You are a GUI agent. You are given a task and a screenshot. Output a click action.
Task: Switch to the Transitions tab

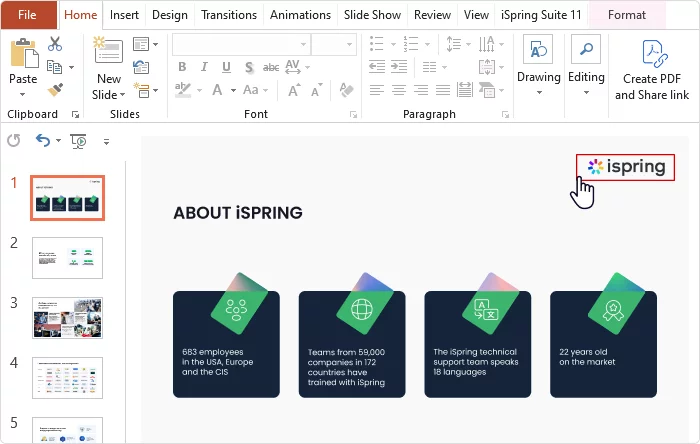229,15
